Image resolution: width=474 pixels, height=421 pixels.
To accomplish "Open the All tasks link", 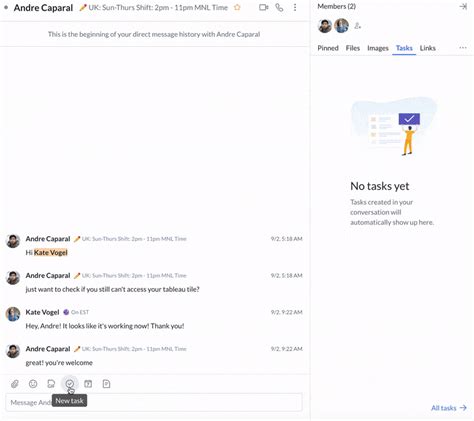I will [x=449, y=408].
